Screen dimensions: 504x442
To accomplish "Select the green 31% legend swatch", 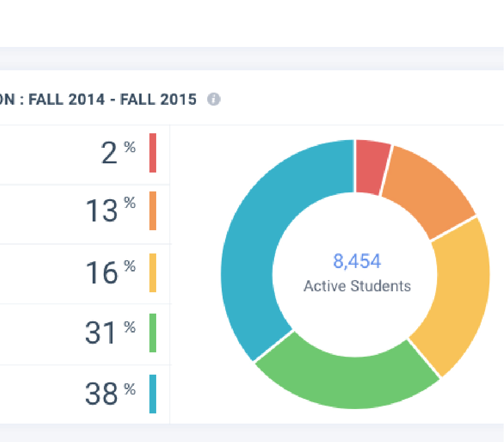I will (153, 333).
